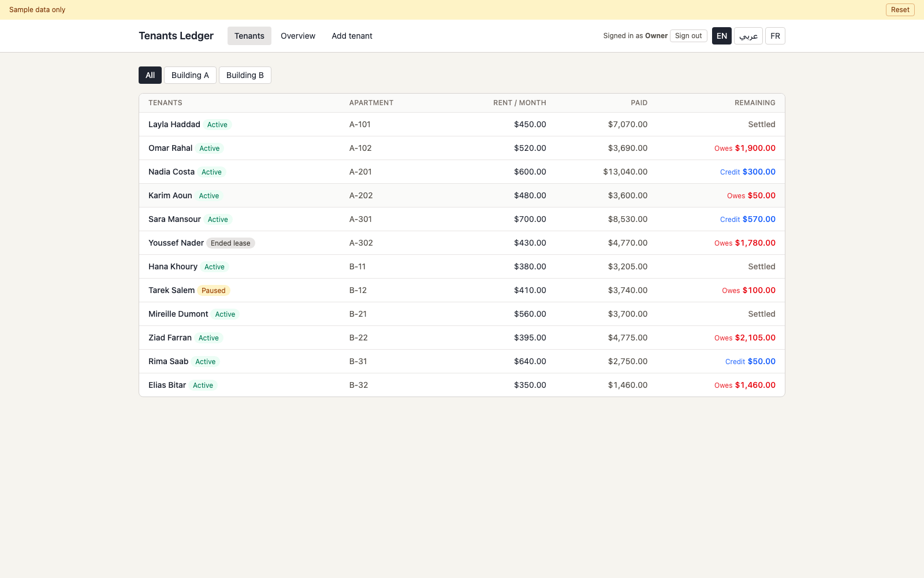Click apartment cell A-302
The width and height of the screenshot is (924, 578).
pyautogui.click(x=361, y=243)
